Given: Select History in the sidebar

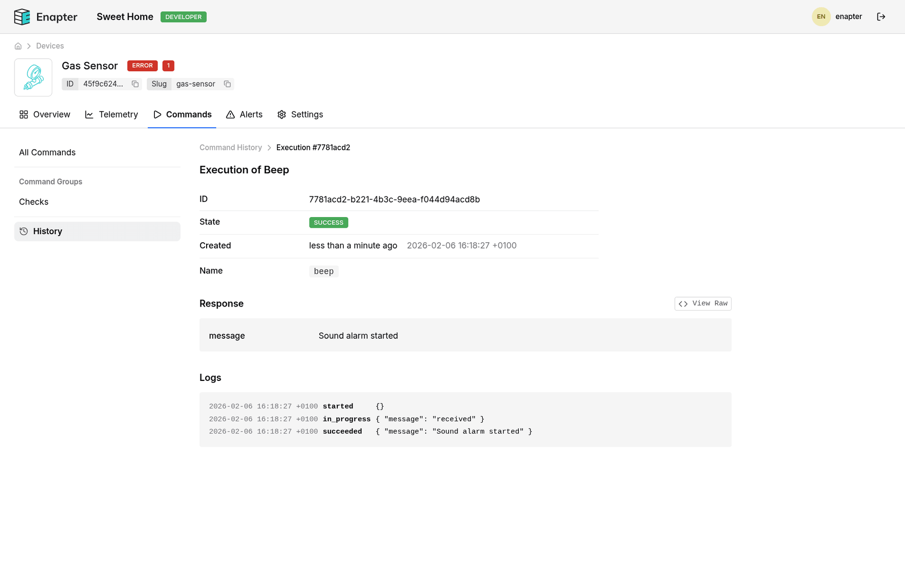Looking at the screenshot, I should point(47,231).
